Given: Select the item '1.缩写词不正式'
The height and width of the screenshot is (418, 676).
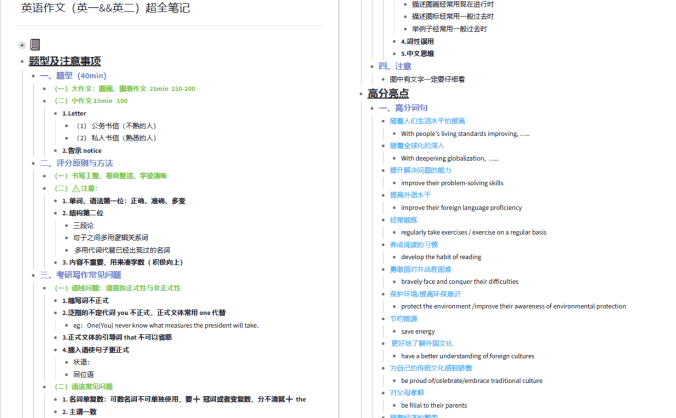Looking at the screenshot, I should tap(85, 300).
